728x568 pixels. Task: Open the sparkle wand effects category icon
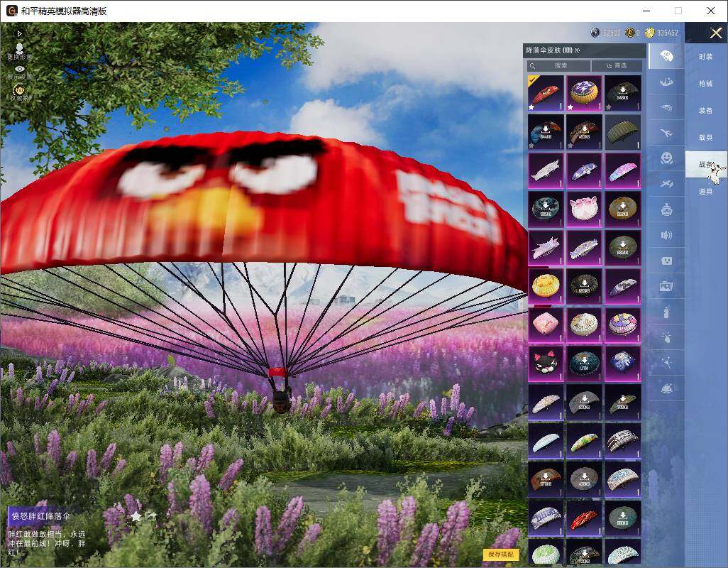[666, 363]
